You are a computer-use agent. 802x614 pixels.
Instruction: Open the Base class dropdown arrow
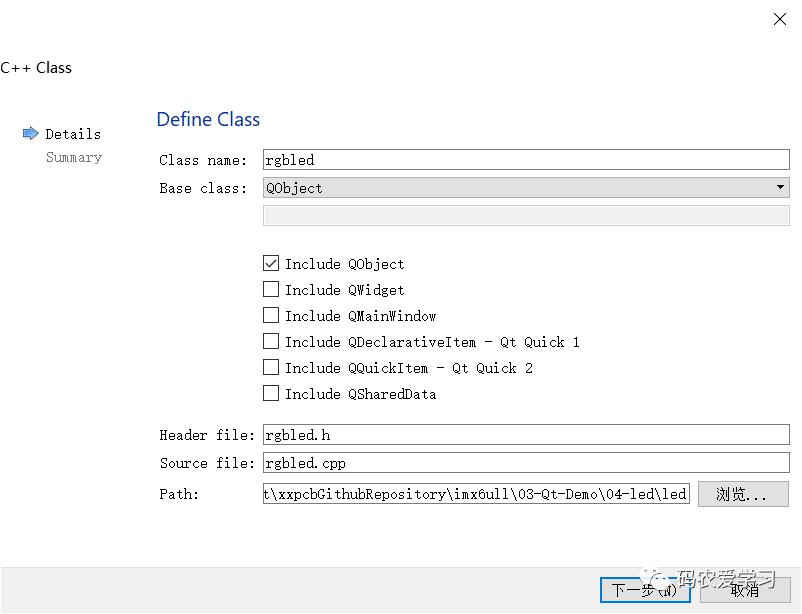(780, 187)
